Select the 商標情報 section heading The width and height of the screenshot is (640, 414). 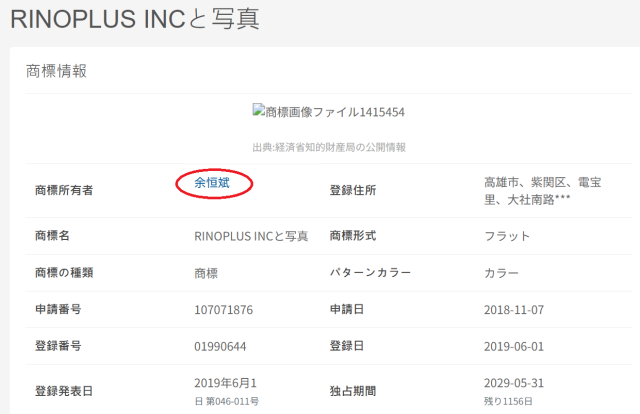[x=56, y=71]
